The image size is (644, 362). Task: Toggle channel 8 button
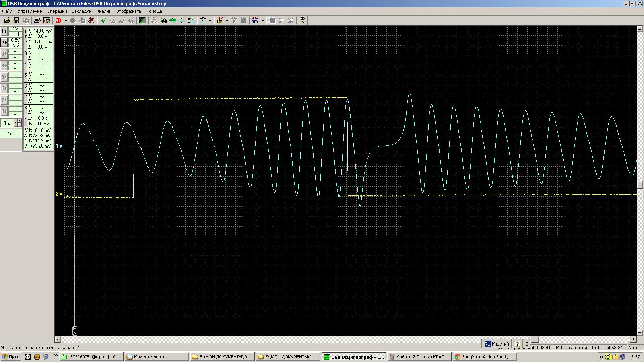click(x=4, y=111)
